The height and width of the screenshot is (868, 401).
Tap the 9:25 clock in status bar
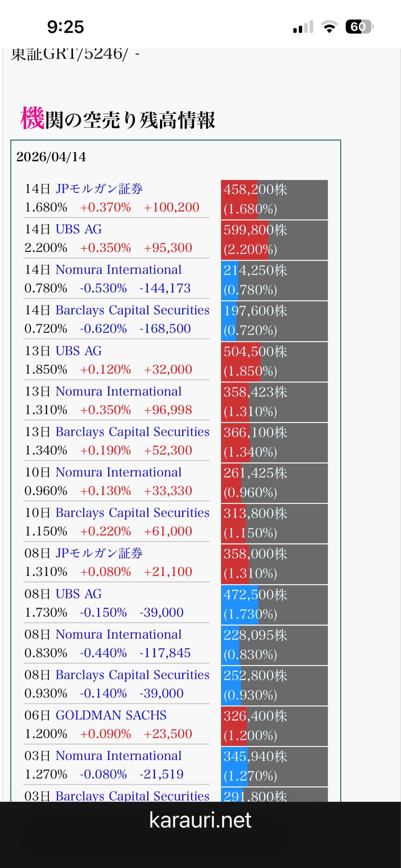coord(65,27)
